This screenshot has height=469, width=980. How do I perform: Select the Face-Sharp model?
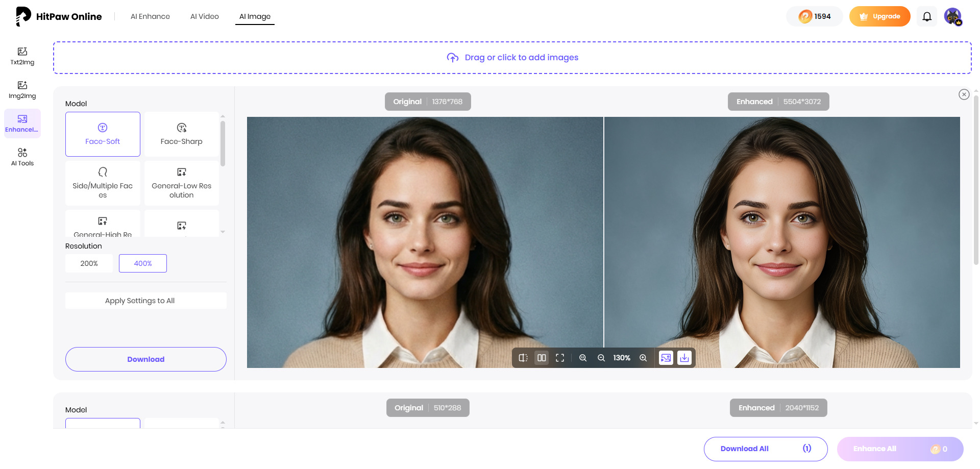coord(181,134)
